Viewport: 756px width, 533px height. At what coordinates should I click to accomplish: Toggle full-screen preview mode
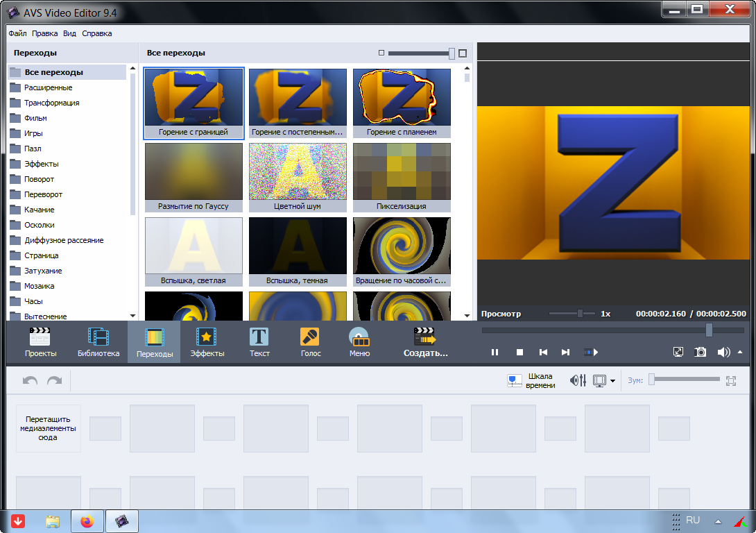(678, 352)
